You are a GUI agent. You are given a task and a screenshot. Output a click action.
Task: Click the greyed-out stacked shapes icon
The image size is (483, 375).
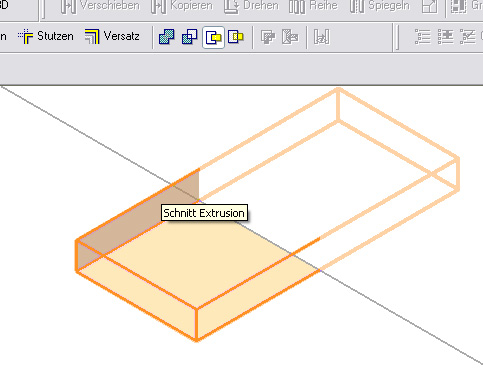click(x=268, y=37)
